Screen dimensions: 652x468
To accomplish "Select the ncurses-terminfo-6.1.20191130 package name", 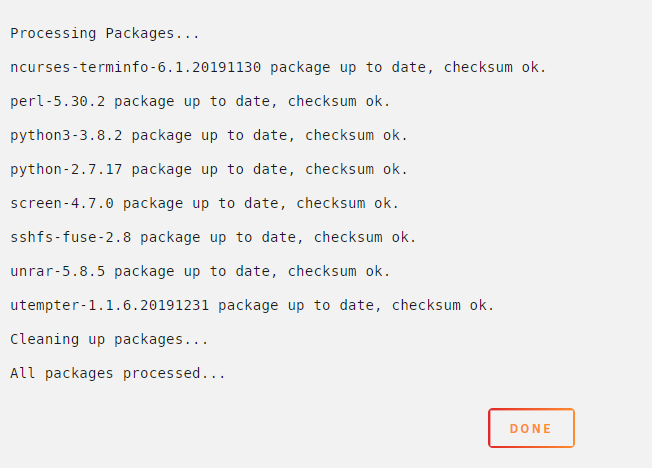I will click(136, 67).
